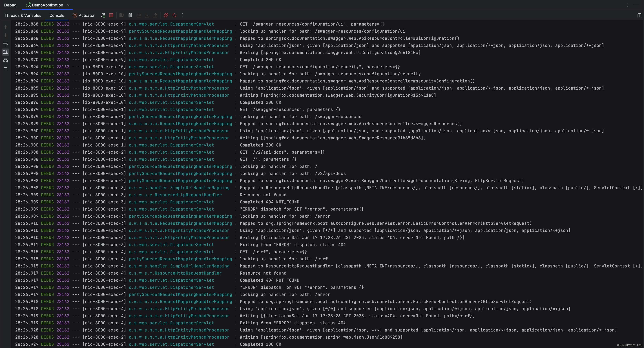Viewport: 644px width, 348px height.
Task: Expand the DemoApplication run configuration dropdown
Action: click(x=47, y=5)
